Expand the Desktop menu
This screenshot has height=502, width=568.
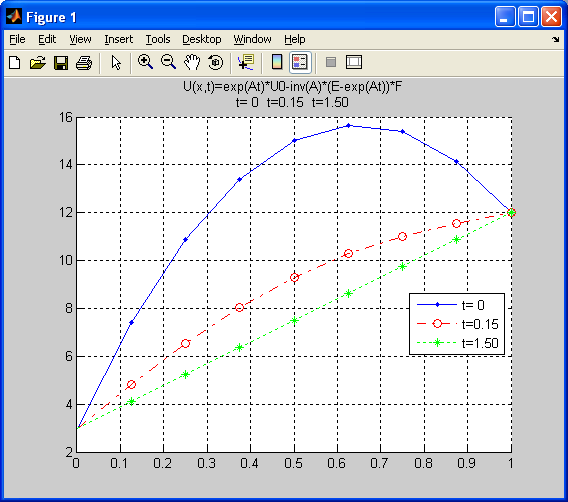[x=201, y=39]
